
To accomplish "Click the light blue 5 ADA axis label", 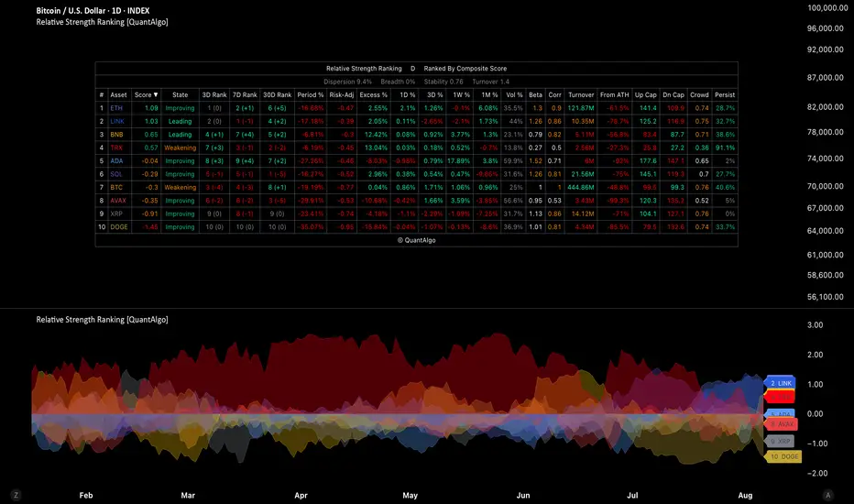I will pyautogui.click(x=780, y=413).
